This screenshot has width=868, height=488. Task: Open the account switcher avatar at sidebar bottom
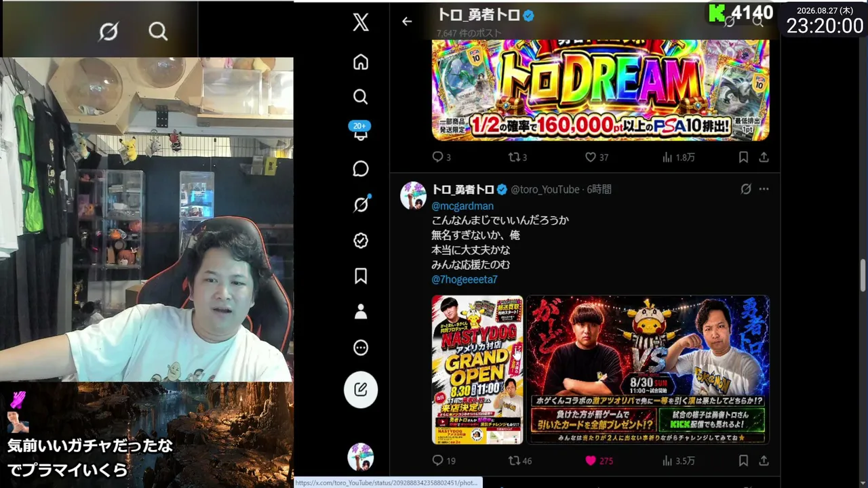point(361,457)
